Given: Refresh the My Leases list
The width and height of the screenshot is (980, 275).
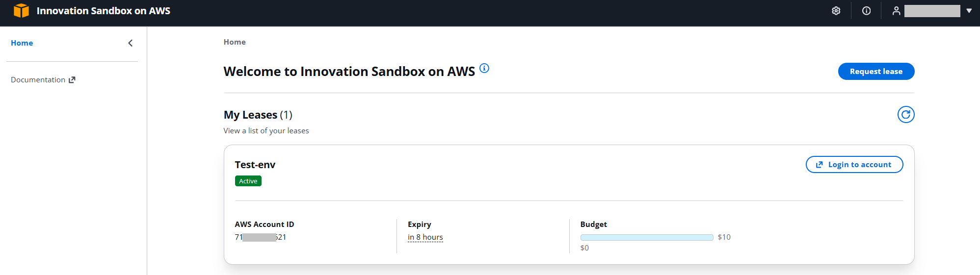Looking at the screenshot, I should (906, 115).
